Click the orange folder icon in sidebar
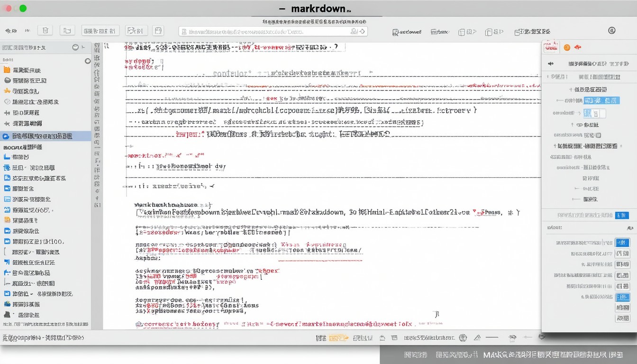This screenshot has height=364, width=637. [7, 70]
